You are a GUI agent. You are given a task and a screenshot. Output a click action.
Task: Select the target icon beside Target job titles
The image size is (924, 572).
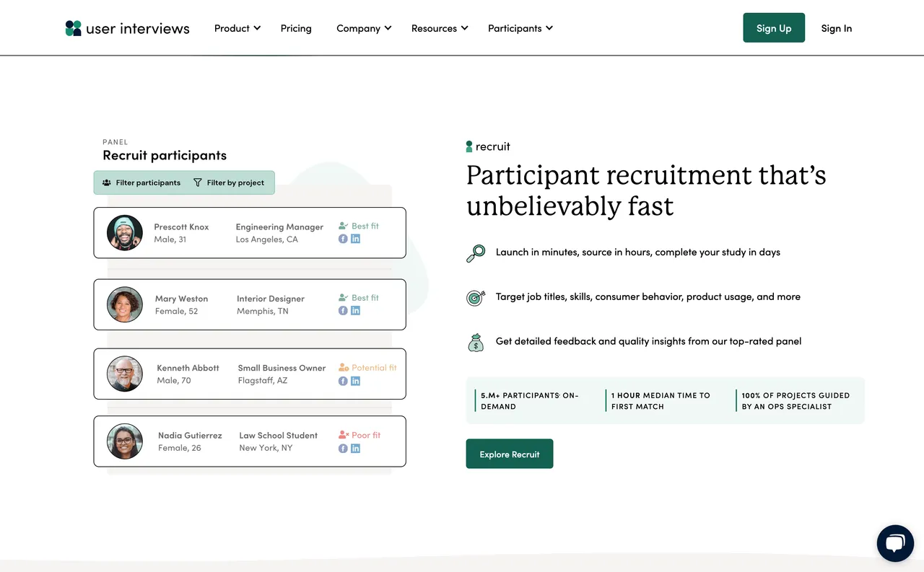[x=476, y=297]
